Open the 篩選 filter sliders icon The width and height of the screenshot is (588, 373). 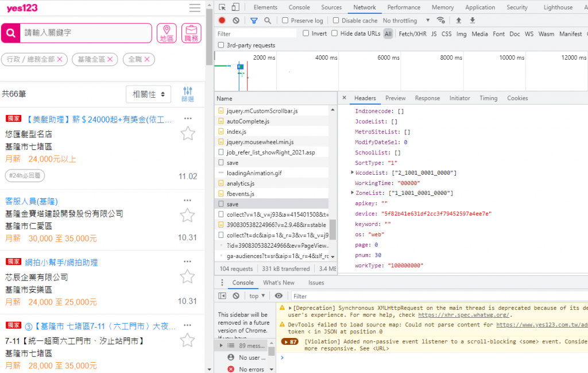[188, 94]
